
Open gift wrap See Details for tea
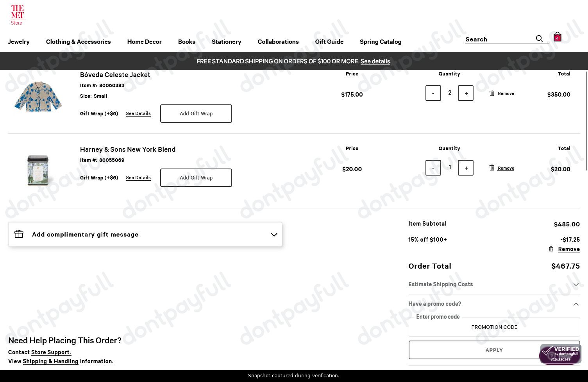coord(138,178)
